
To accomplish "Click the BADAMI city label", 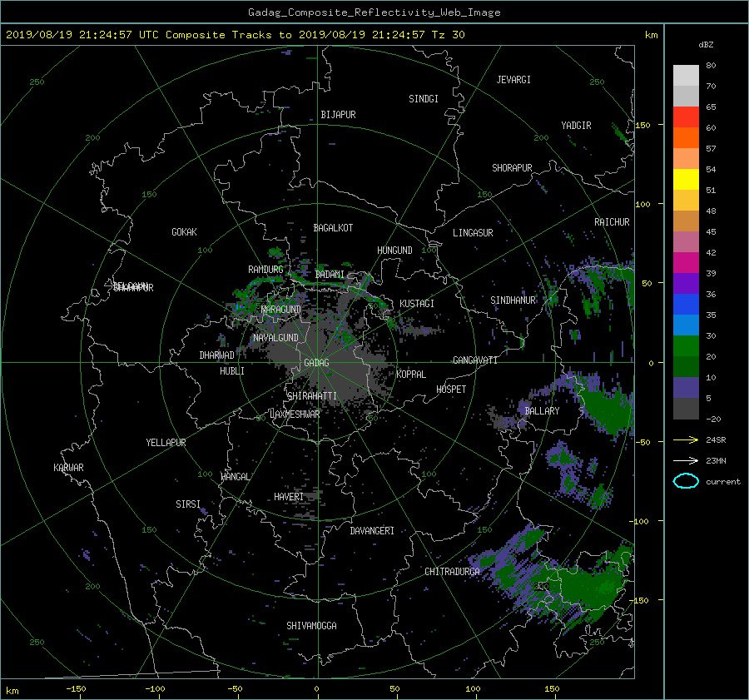I will (330, 275).
